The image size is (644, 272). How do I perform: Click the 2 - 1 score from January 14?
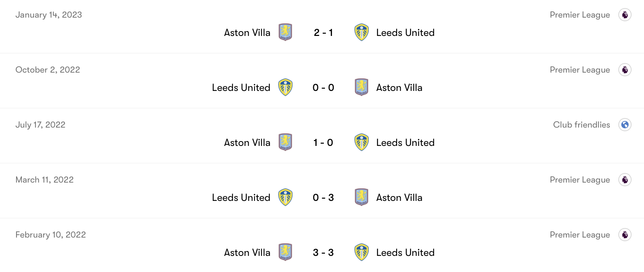323,32
